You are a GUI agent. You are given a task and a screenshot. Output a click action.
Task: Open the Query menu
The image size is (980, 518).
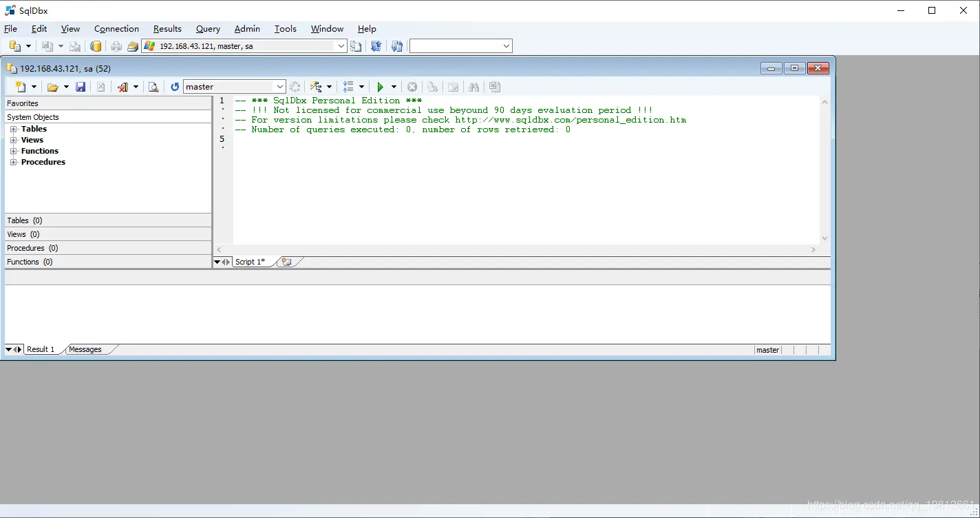pos(208,29)
